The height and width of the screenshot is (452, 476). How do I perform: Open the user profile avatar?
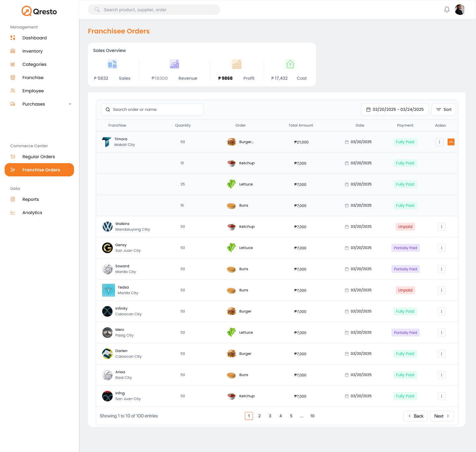(x=460, y=10)
